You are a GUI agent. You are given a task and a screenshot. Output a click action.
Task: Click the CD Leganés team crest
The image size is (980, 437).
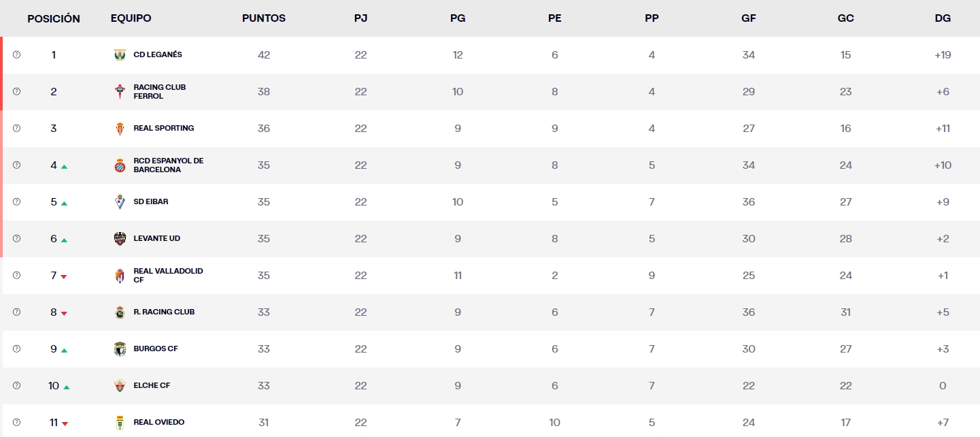[x=120, y=54]
